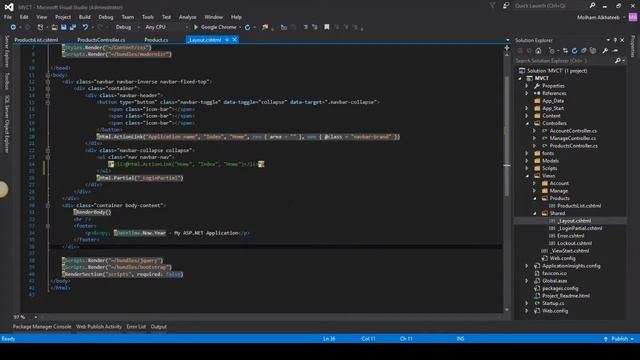Screen dimensions: 640x360
Task: Expand the Startup.cs node
Action: click(527, 303)
